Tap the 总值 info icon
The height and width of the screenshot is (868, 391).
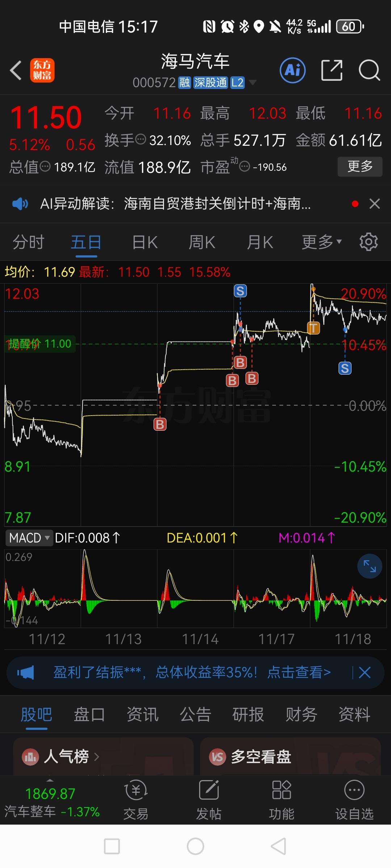point(45,167)
